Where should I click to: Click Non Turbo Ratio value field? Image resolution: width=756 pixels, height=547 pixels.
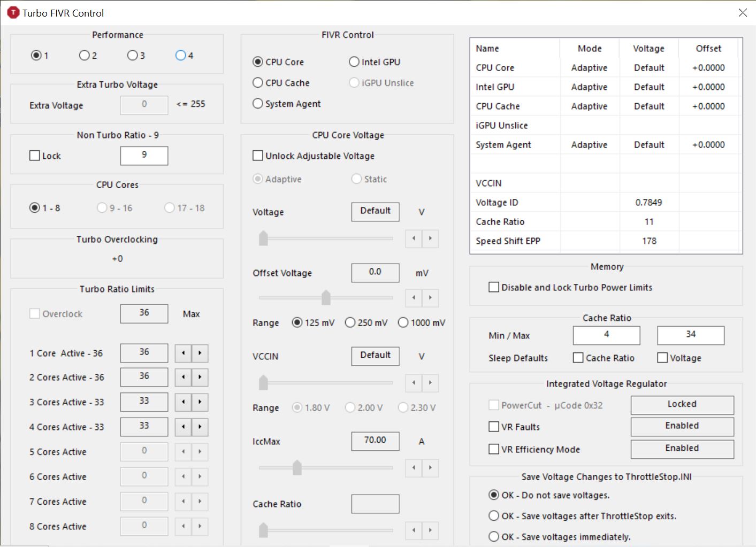pyautogui.click(x=144, y=155)
